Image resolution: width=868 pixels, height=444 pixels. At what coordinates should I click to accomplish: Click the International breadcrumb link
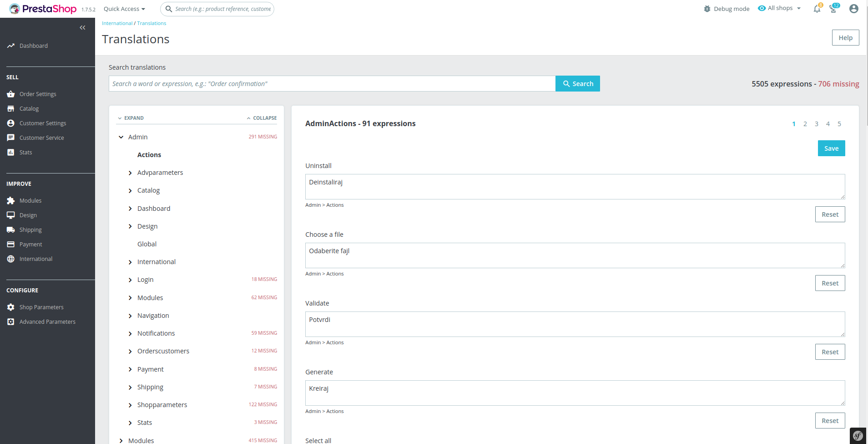click(x=117, y=23)
